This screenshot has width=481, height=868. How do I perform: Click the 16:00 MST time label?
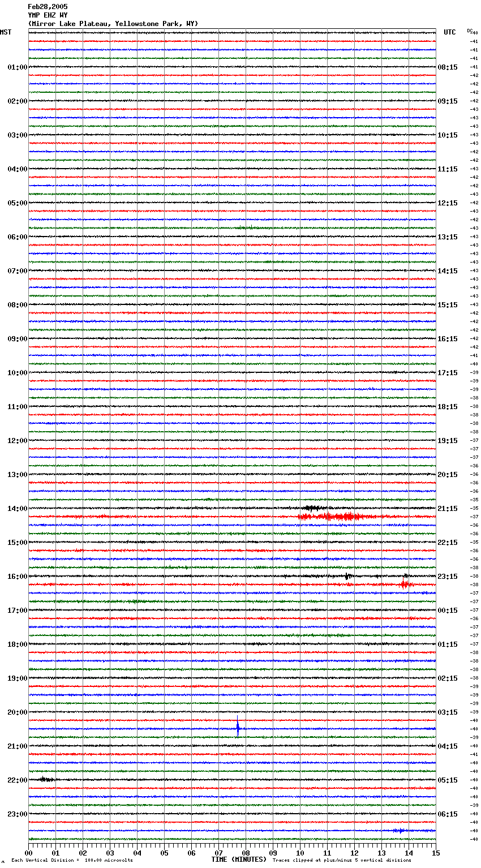[18, 577]
